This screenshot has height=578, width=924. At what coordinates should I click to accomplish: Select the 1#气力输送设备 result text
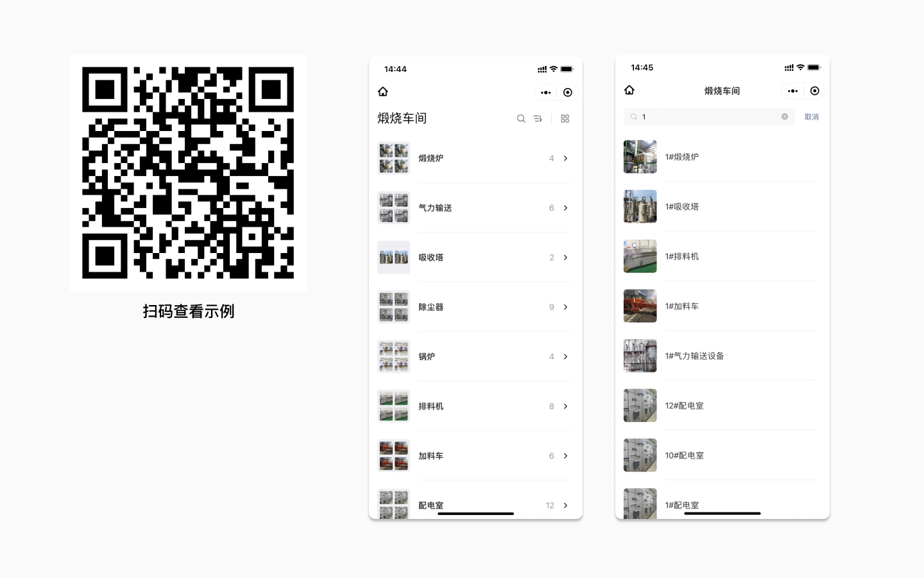click(694, 356)
